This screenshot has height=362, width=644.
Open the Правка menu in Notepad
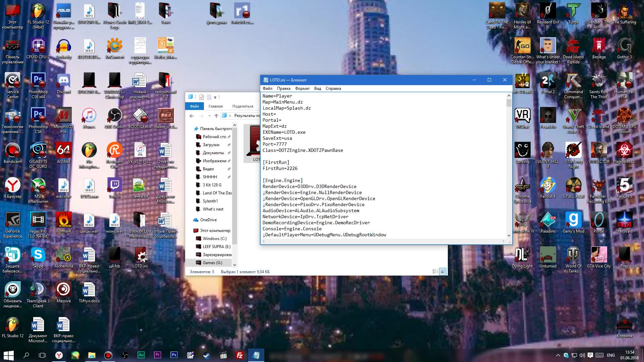283,88
